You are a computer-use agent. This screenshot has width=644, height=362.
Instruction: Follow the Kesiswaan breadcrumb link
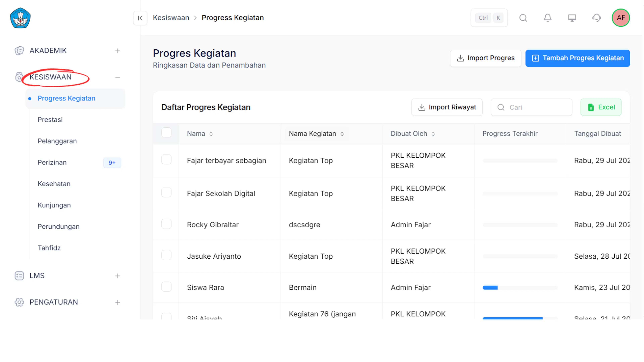(171, 18)
